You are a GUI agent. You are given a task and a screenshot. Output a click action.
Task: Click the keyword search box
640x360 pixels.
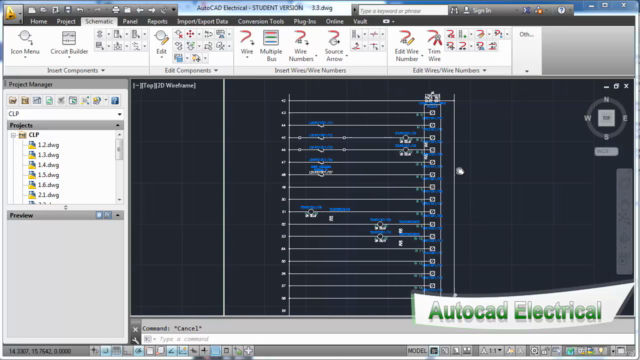403,11
